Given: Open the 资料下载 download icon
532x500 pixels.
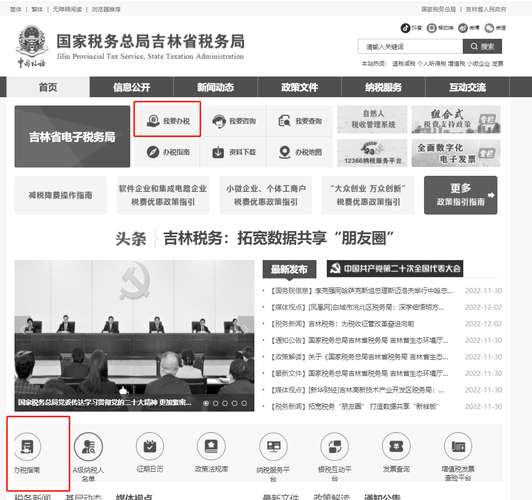Looking at the screenshot, I should (x=218, y=152).
